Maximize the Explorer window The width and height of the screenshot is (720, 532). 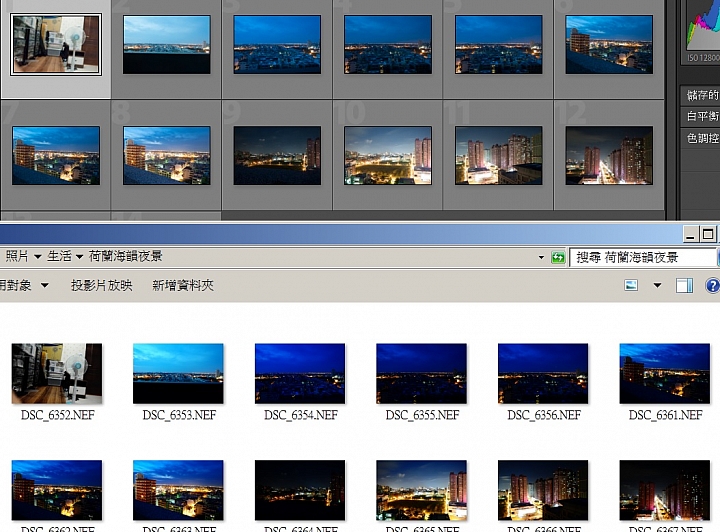(708, 235)
